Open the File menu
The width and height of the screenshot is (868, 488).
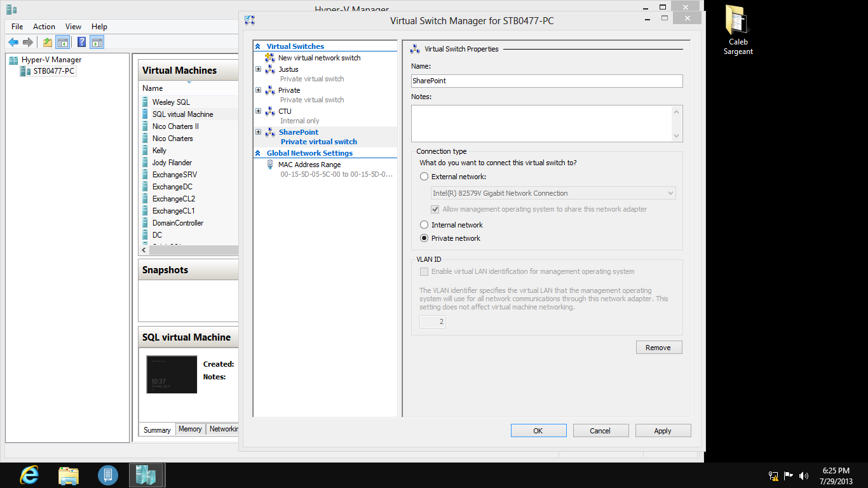17,27
